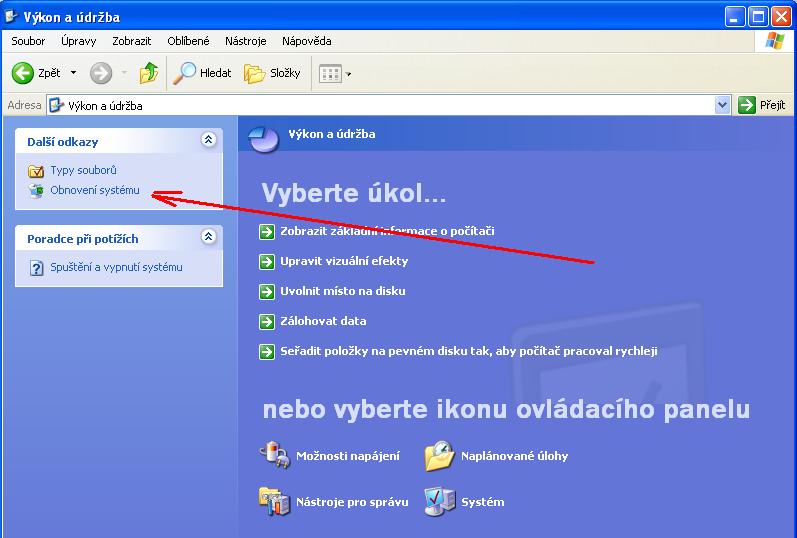This screenshot has height=538, width=797.
Task: Click the Přejít go button
Action: coord(761,105)
